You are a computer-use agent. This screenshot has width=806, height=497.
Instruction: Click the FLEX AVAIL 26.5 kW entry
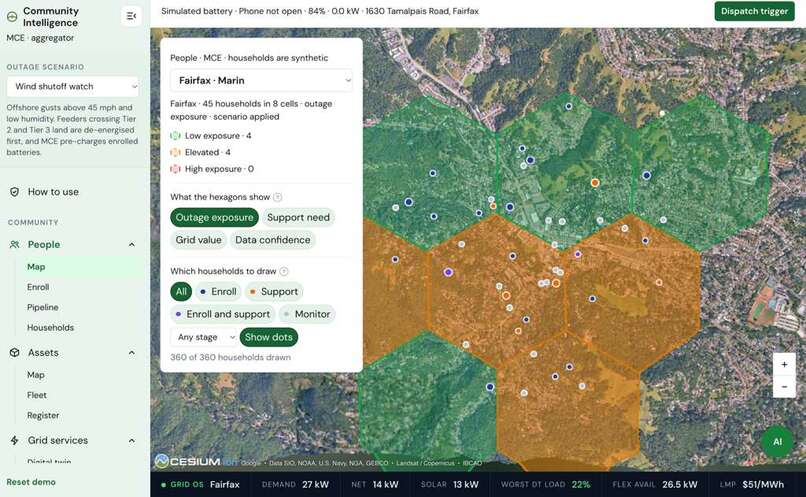(x=655, y=485)
